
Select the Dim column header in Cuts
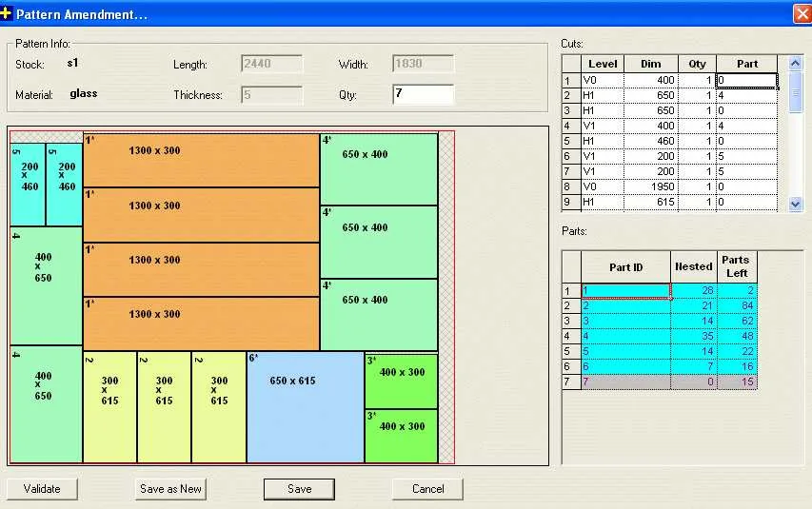point(651,64)
